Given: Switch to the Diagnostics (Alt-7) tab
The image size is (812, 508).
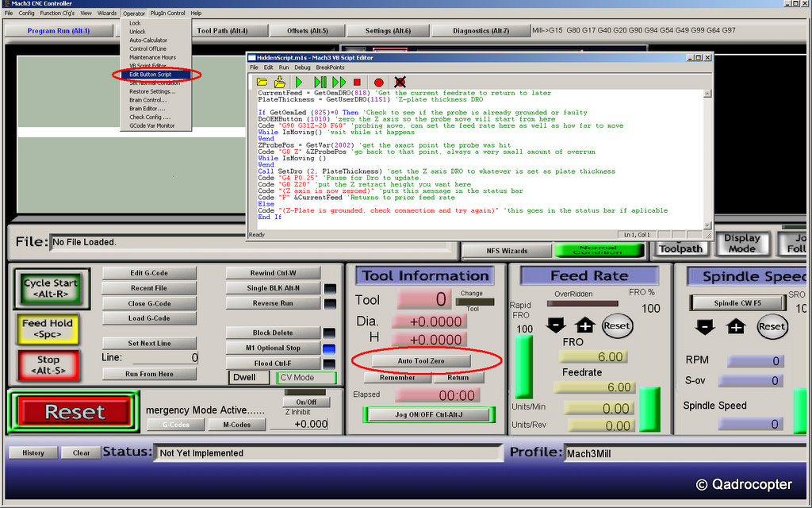Looking at the screenshot, I should [x=481, y=31].
